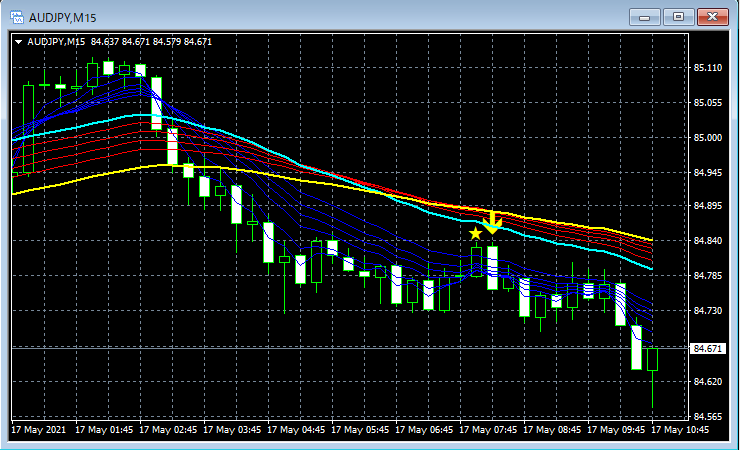Minimize the AUDJPY chart window
Screen dimensions: 741x450
[644, 17]
